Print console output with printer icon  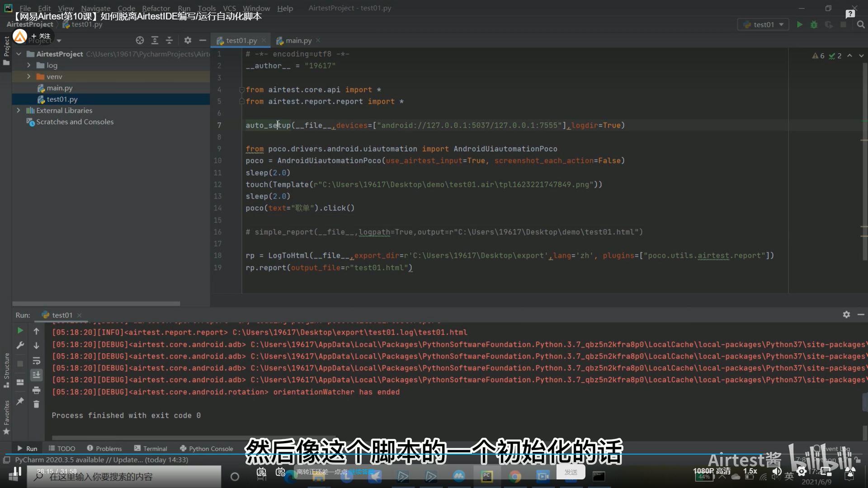pyautogui.click(x=36, y=390)
